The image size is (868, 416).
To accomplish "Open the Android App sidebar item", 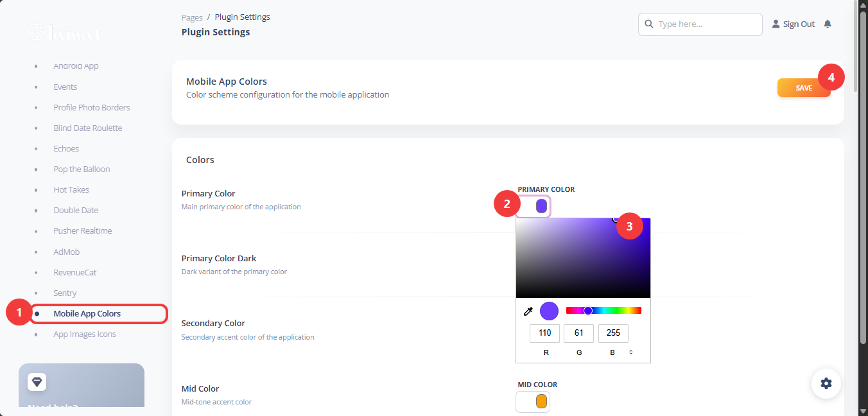I will pyautogui.click(x=76, y=66).
